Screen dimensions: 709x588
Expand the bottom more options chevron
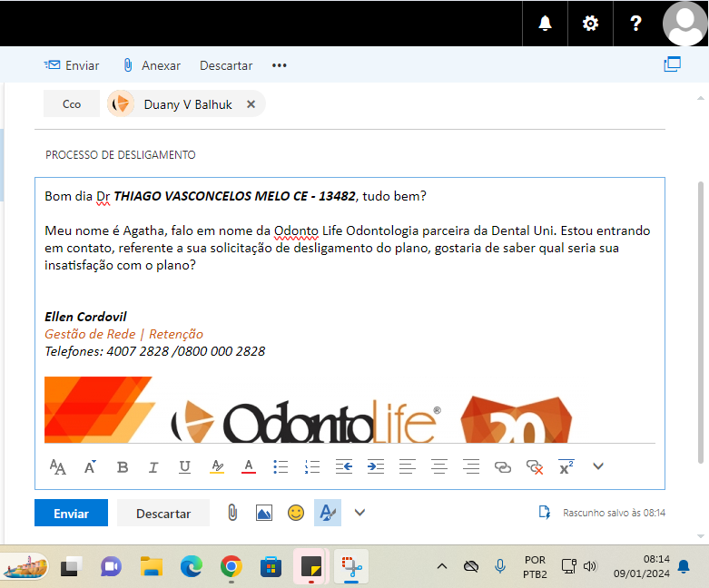(359, 513)
